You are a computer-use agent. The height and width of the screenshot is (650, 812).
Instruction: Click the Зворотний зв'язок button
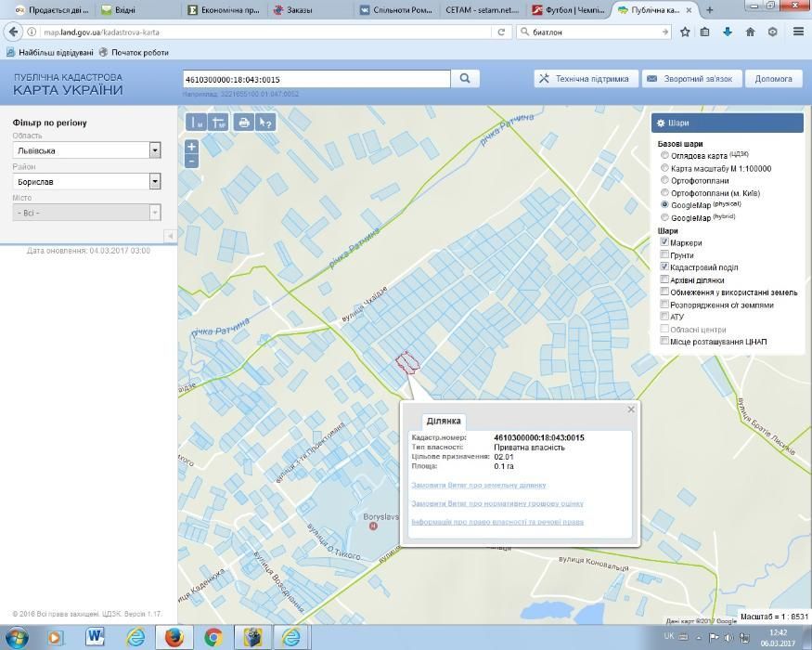[692, 79]
